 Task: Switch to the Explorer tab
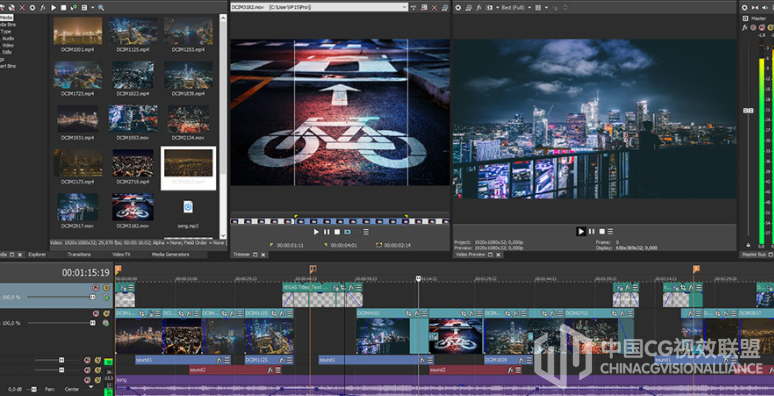pos(37,254)
